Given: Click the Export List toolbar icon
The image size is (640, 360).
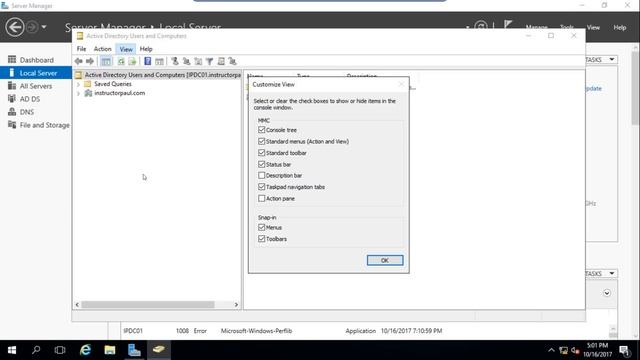Looking at the screenshot, I should [132, 61].
